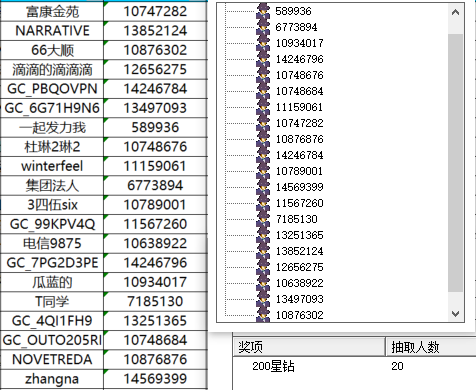
Task: Select tree entry 10748676 in winner list
Action: pos(299,75)
